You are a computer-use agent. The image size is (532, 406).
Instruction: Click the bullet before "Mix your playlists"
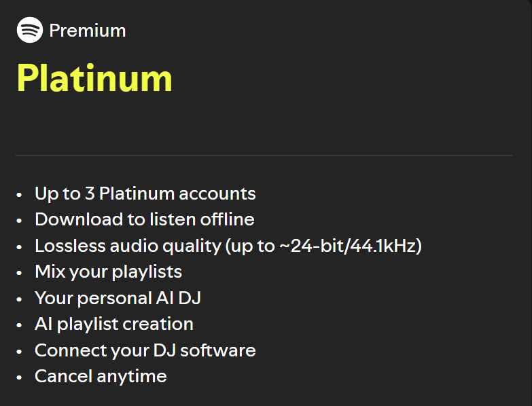pos(19,273)
